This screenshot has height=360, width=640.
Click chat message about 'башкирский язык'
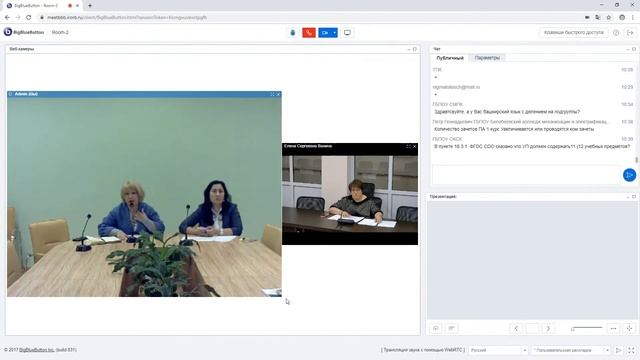[507, 111]
